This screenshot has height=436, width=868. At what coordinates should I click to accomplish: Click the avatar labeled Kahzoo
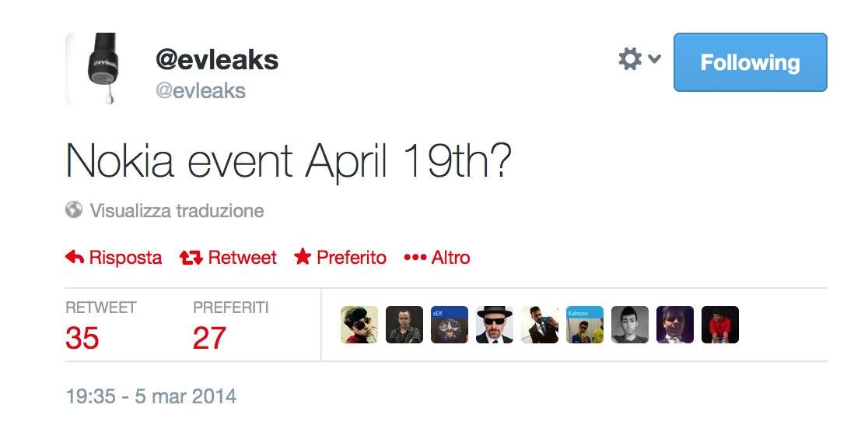coord(585,325)
